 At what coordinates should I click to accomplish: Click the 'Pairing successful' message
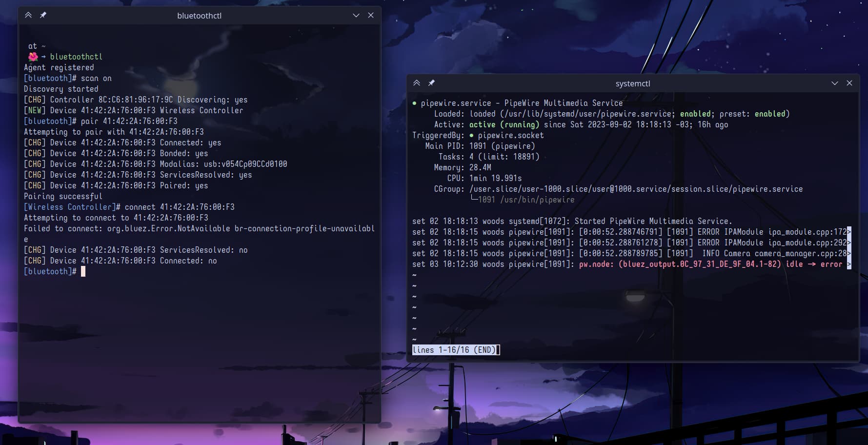point(63,196)
